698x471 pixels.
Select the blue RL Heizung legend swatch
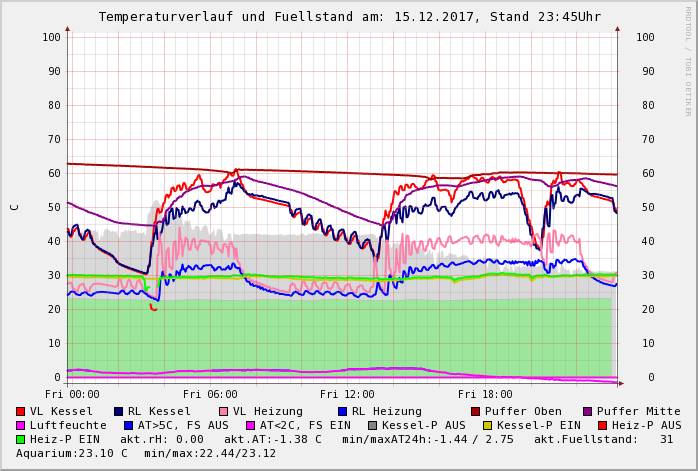342,412
